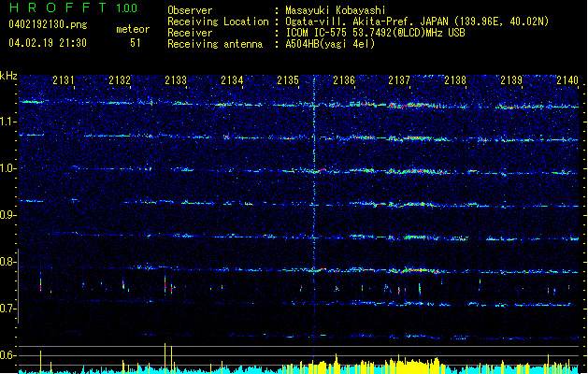
Task: Click the 2137 time marker
Action: click(399, 80)
